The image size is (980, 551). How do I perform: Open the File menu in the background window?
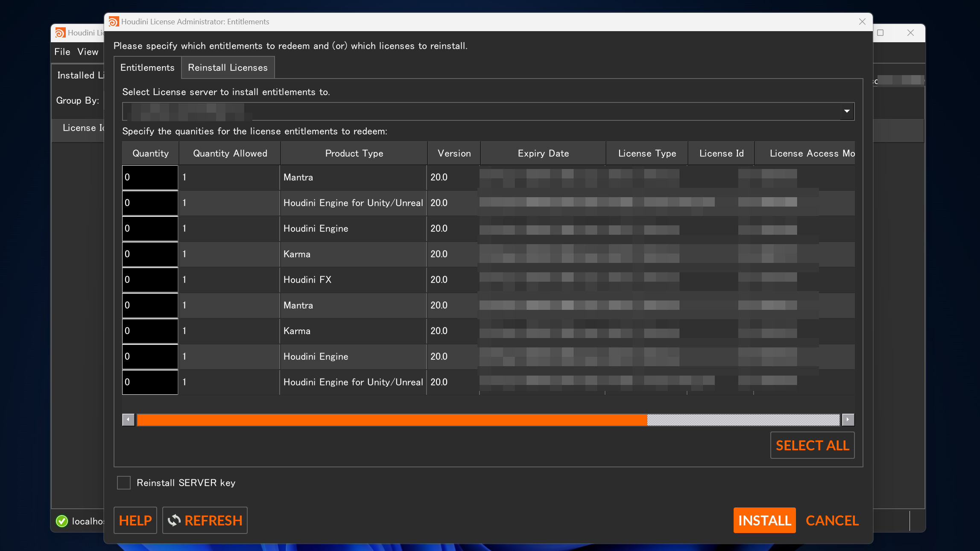(62, 52)
